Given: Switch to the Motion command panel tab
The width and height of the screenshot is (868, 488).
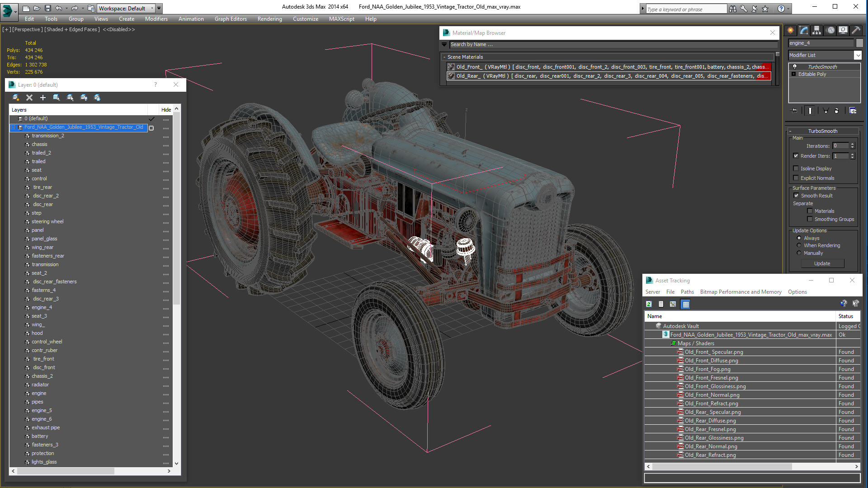Looking at the screenshot, I should (830, 30).
